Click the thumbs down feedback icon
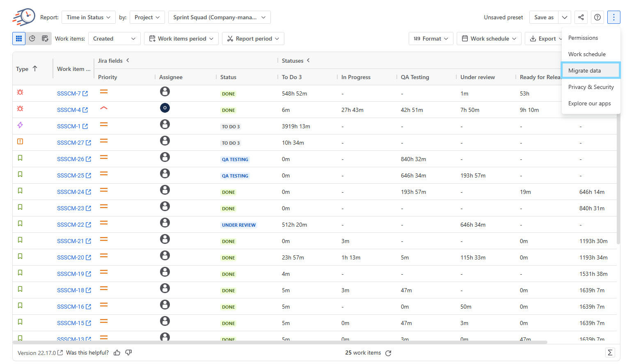The width and height of the screenshot is (627, 364). click(x=128, y=353)
